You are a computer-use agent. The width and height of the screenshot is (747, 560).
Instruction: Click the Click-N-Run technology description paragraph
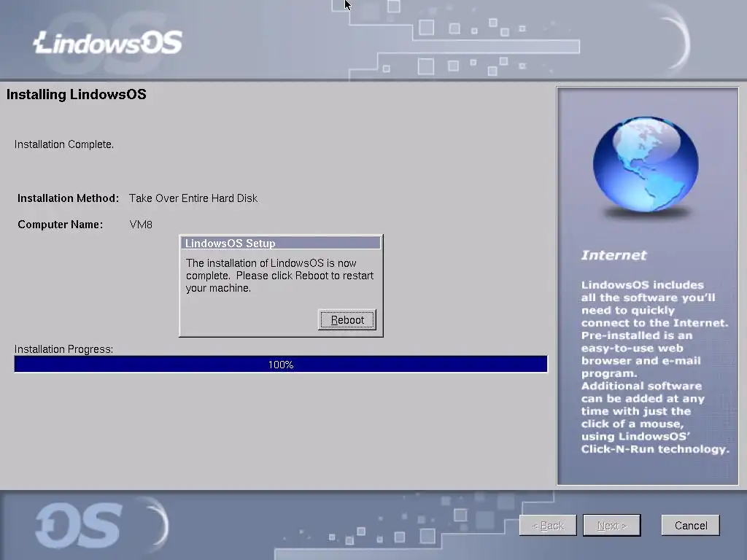(x=654, y=418)
